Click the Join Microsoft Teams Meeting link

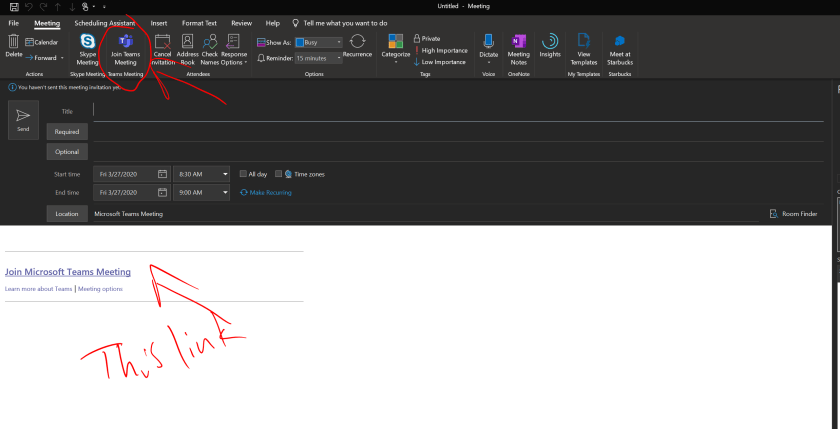pos(67,272)
